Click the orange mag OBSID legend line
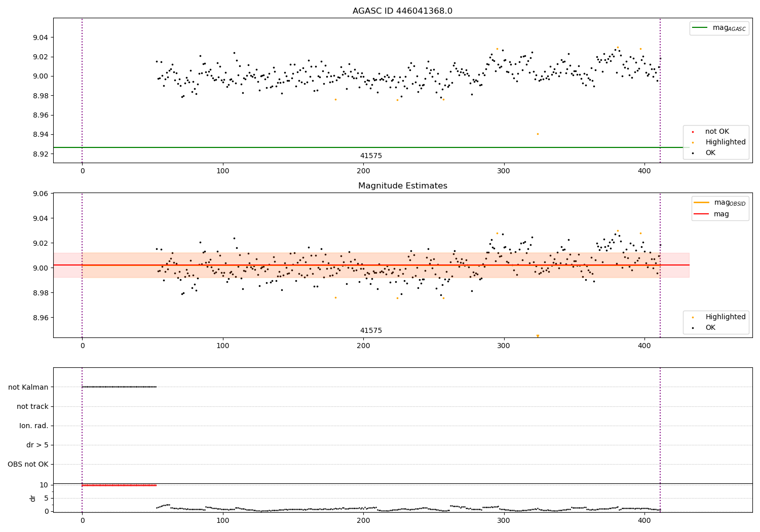Screen dimensions: 760x532 pyautogui.click(x=701, y=203)
